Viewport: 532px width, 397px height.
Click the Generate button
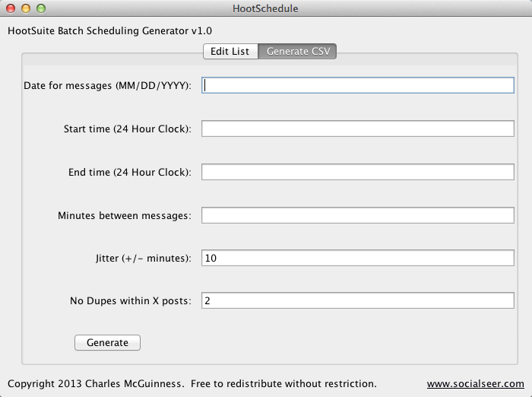pyautogui.click(x=107, y=342)
